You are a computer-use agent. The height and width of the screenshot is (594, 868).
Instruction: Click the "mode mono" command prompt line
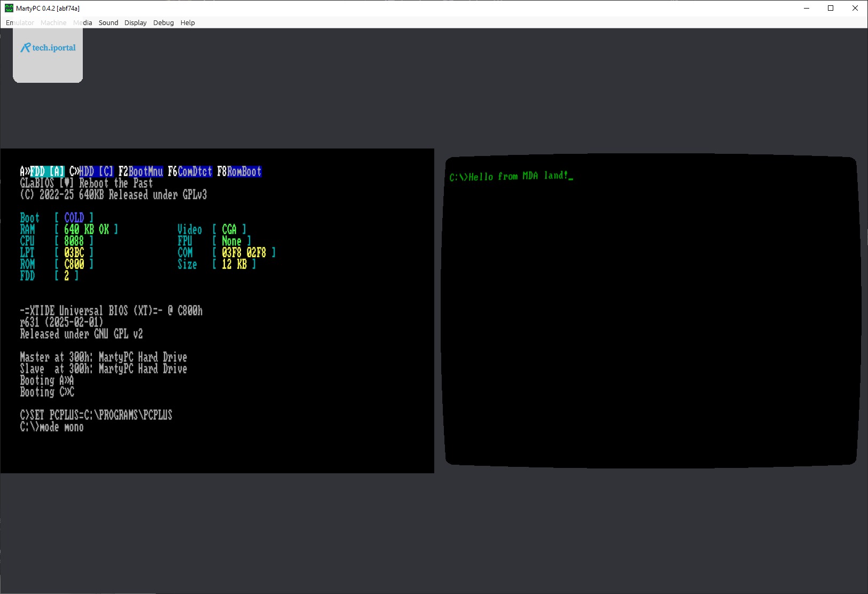click(x=52, y=427)
